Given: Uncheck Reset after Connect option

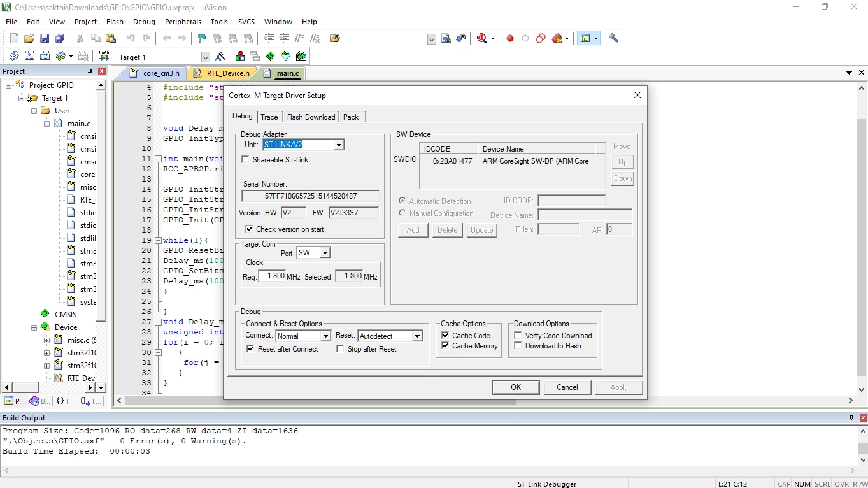Looking at the screenshot, I should (x=251, y=349).
